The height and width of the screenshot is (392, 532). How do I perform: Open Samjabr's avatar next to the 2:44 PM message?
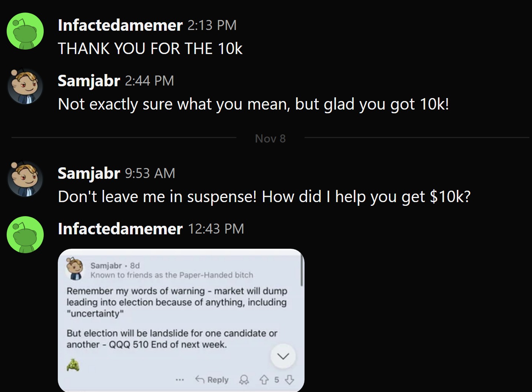coord(25,87)
